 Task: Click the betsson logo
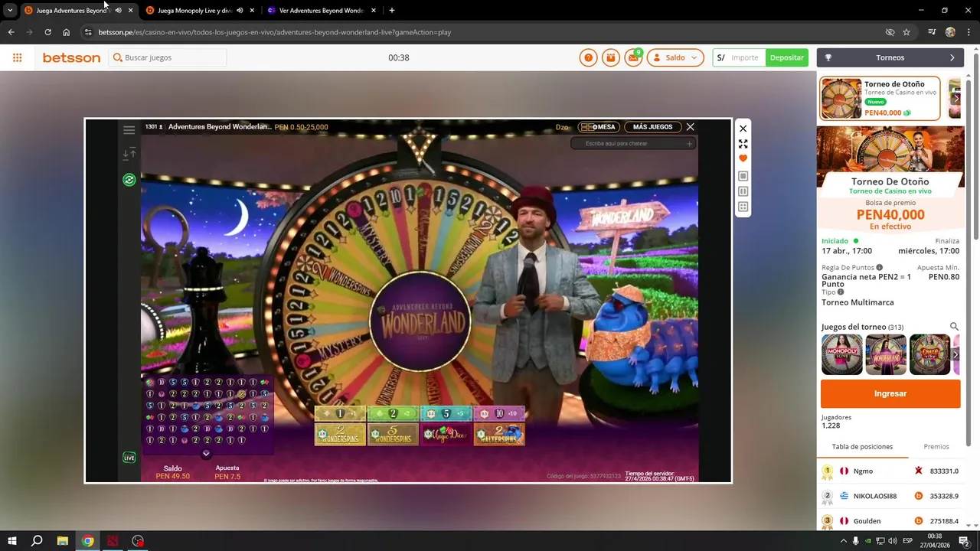coord(71,57)
